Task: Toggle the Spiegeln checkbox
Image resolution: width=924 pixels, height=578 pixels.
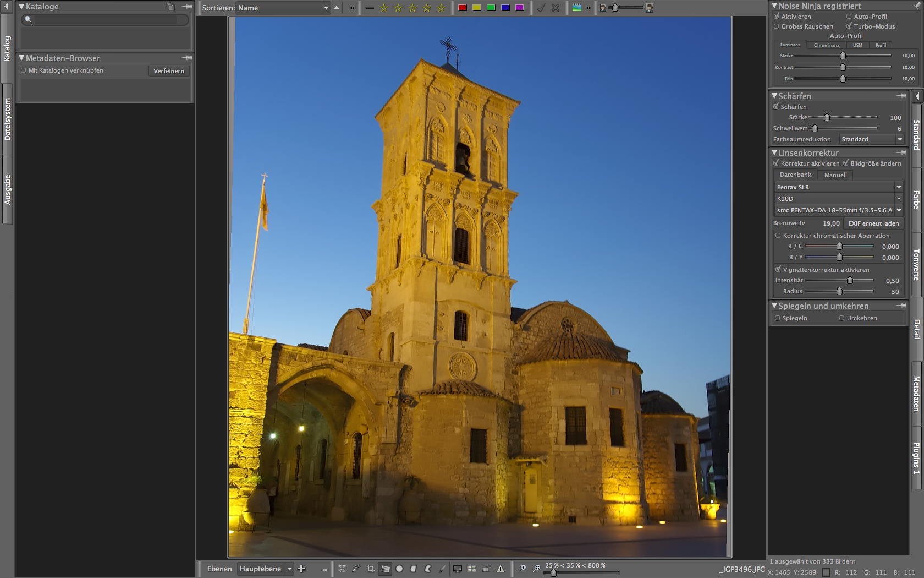Action: 778,318
